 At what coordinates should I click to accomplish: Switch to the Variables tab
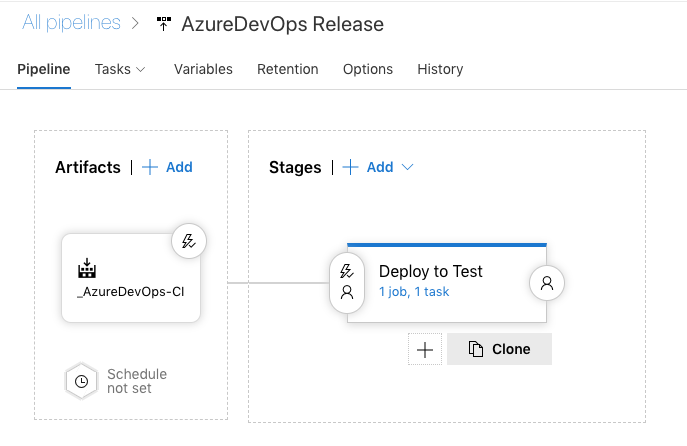203,70
